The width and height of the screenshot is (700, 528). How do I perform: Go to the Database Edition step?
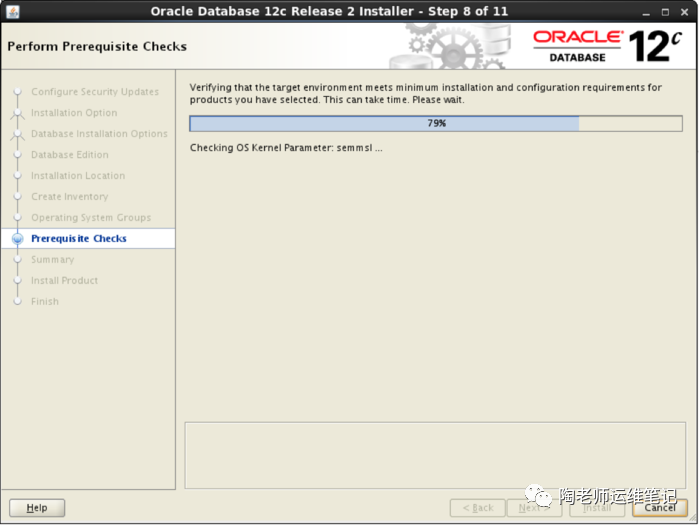click(70, 154)
